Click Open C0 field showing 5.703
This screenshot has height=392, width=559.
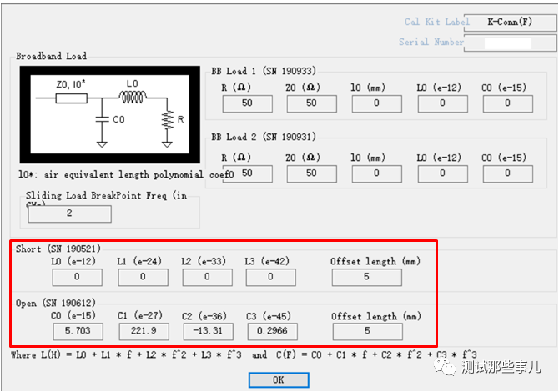click(77, 332)
